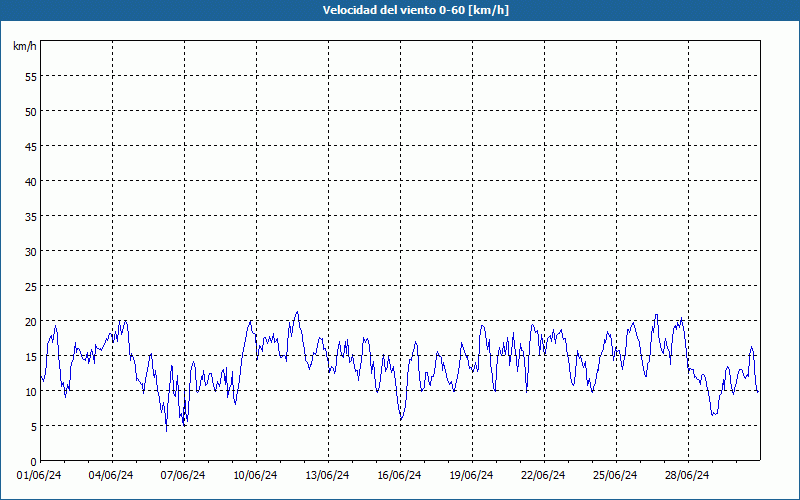This screenshot has width=800, height=500.
Task: Click the chart title 'Velocidad del viento 0-60 [km/h]'
Action: (415, 10)
